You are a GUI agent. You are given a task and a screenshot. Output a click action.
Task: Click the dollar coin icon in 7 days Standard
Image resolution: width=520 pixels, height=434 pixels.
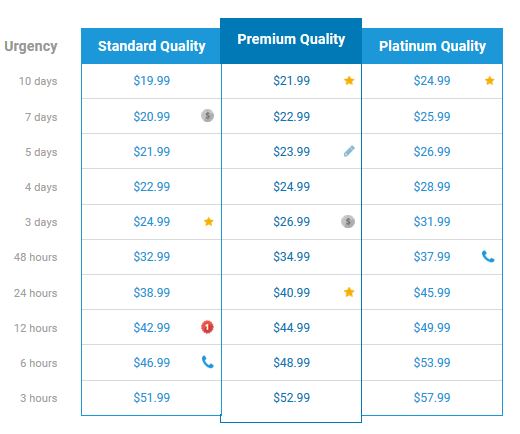point(207,116)
